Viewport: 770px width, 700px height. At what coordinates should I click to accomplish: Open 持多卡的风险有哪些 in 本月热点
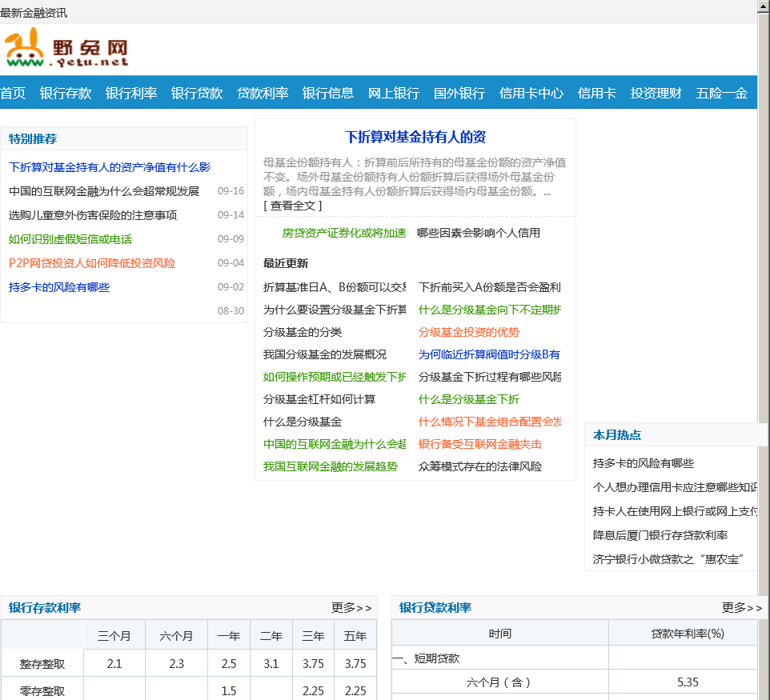click(x=644, y=463)
